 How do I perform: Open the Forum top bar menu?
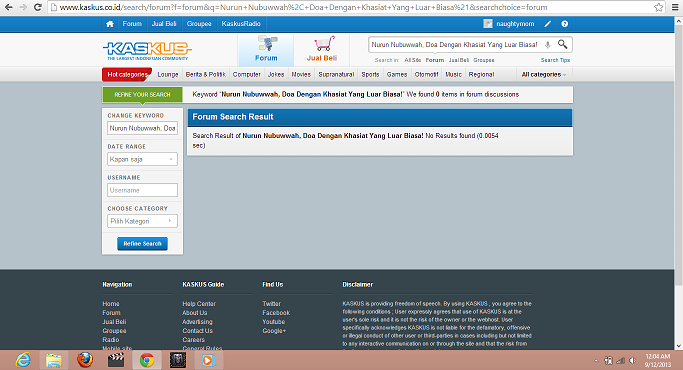pyautogui.click(x=132, y=24)
